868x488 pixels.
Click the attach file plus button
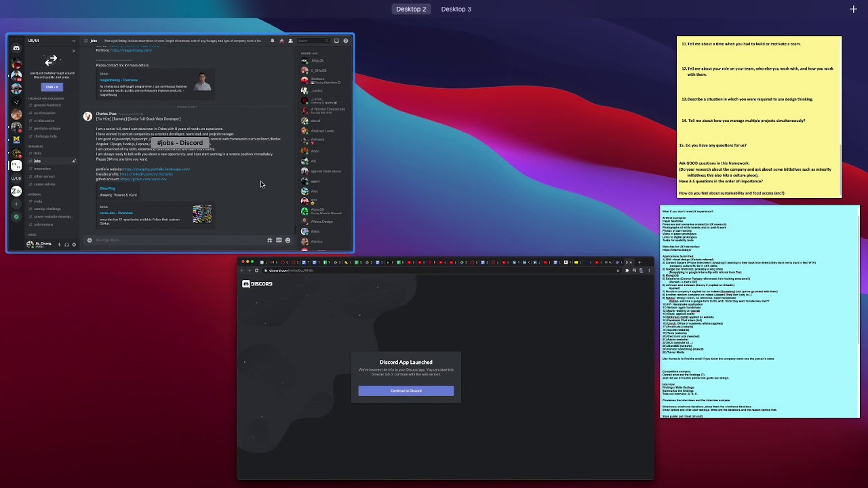tap(89, 240)
